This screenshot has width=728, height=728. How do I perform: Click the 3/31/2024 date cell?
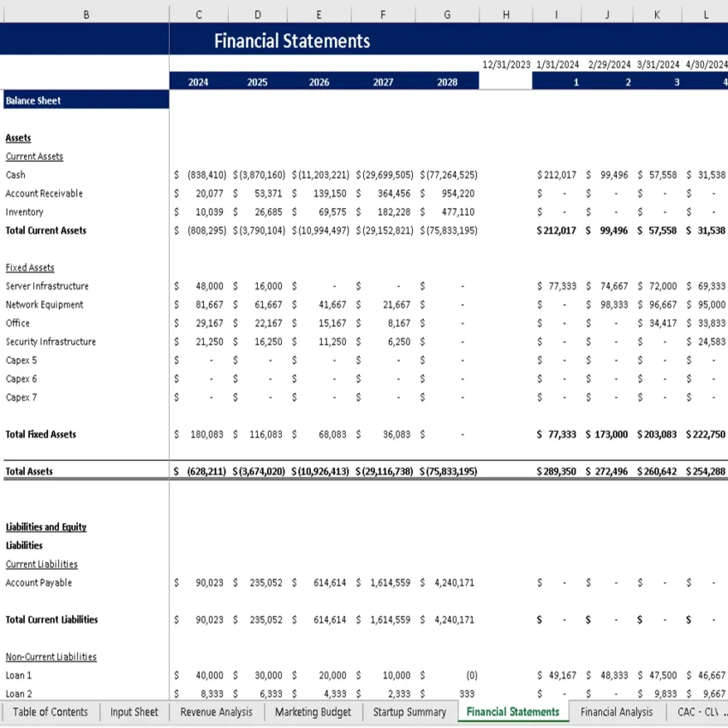658,64
